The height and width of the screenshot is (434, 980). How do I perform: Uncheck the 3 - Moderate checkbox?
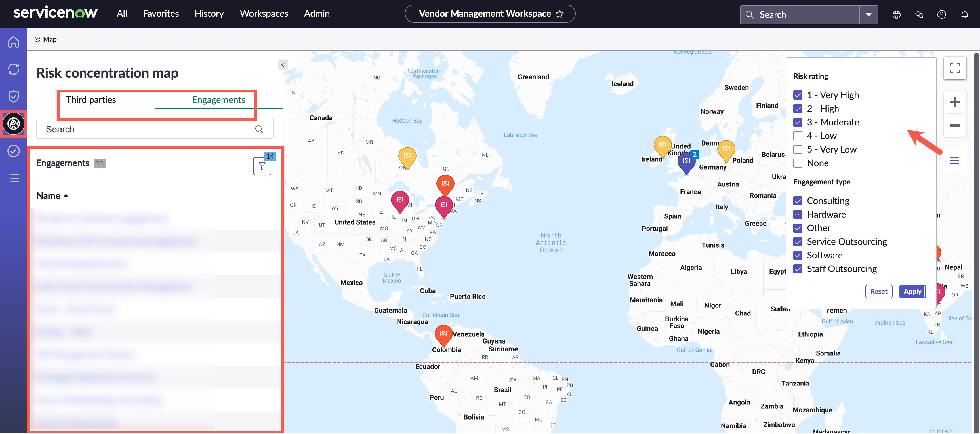coord(798,123)
